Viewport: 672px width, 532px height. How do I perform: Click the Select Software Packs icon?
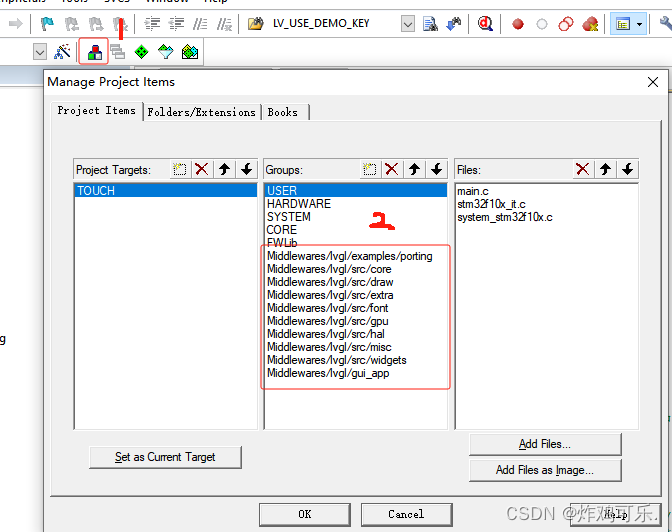pos(165,52)
